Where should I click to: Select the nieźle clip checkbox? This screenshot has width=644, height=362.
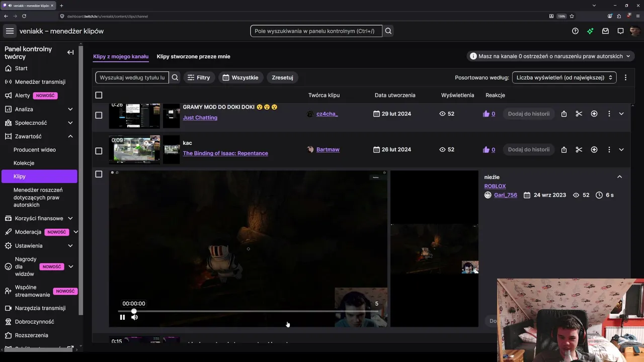pos(99,174)
